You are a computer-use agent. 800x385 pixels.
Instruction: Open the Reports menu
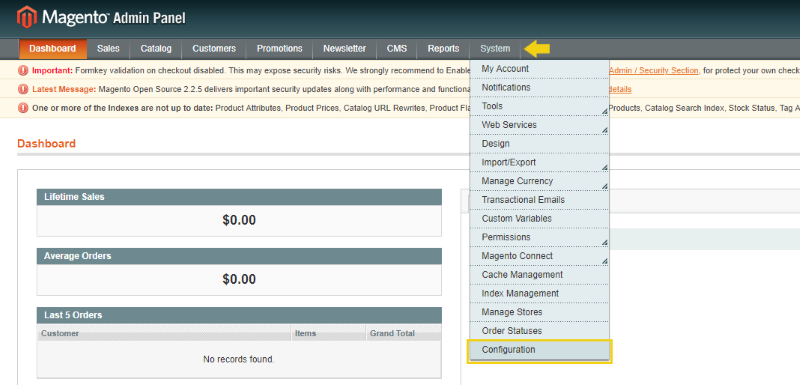(443, 49)
